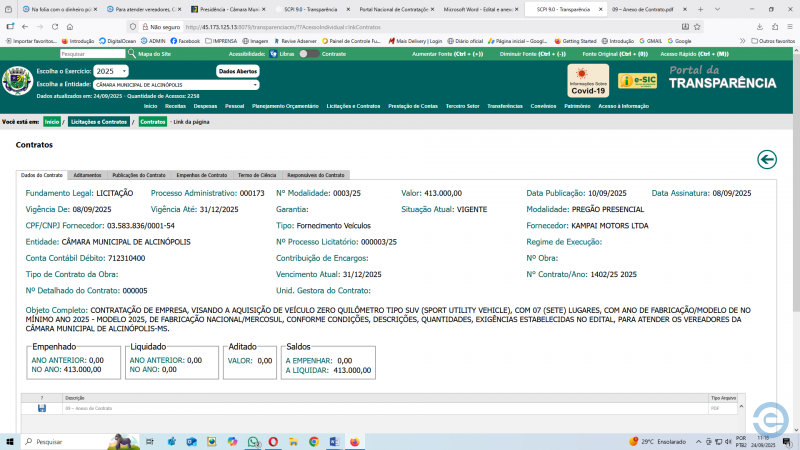Screen dimensions: 800x450
Task: Select the Responsáveis do Contrato tab
Action: [316, 175]
